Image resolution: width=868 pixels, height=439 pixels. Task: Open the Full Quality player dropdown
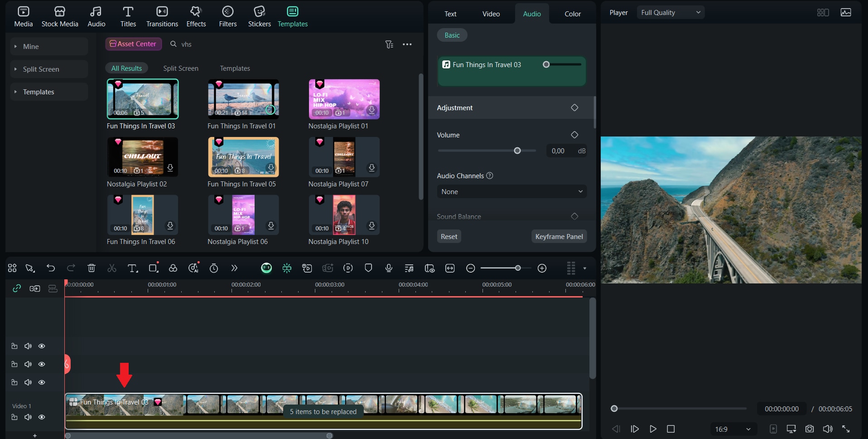tap(670, 13)
